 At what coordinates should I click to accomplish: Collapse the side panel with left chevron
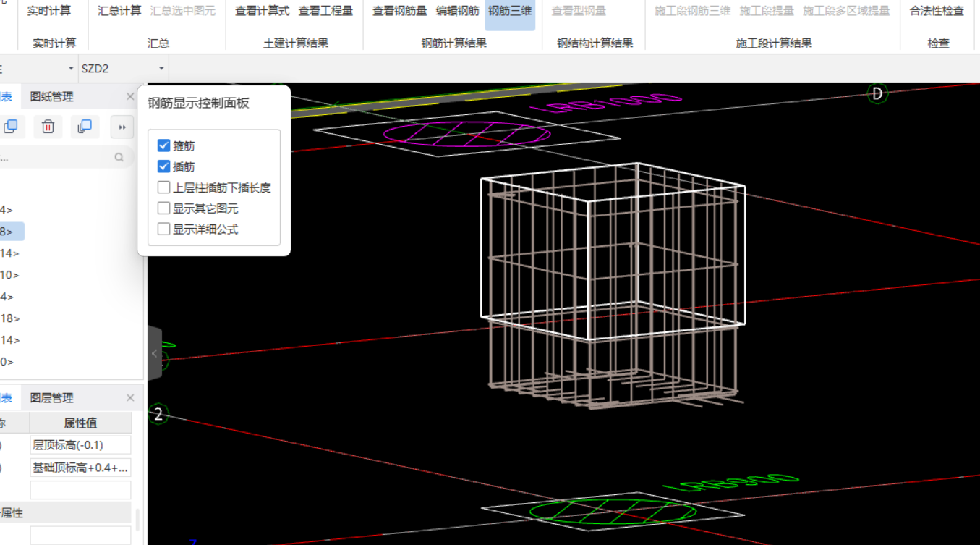coord(154,353)
